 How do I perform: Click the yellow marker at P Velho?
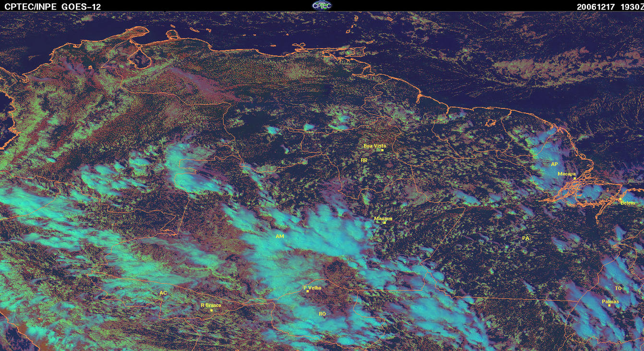pyautogui.click(x=307, y=291)
